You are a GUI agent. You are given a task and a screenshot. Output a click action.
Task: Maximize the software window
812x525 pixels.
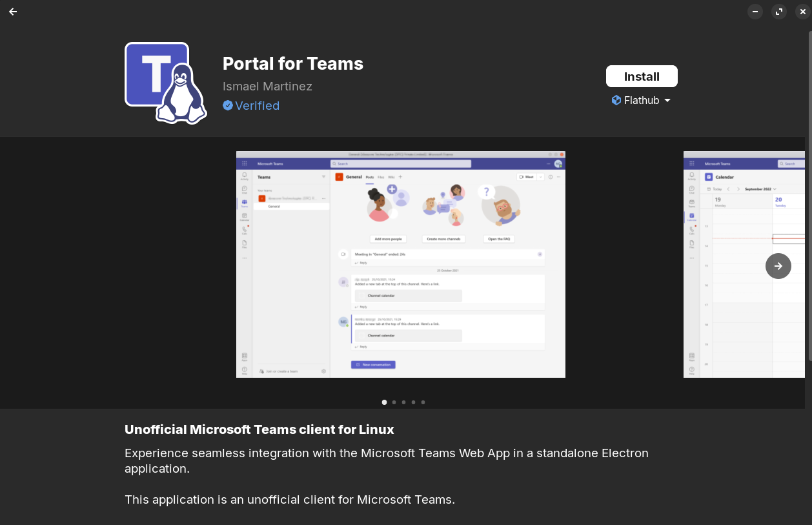[x=779, y=12]
